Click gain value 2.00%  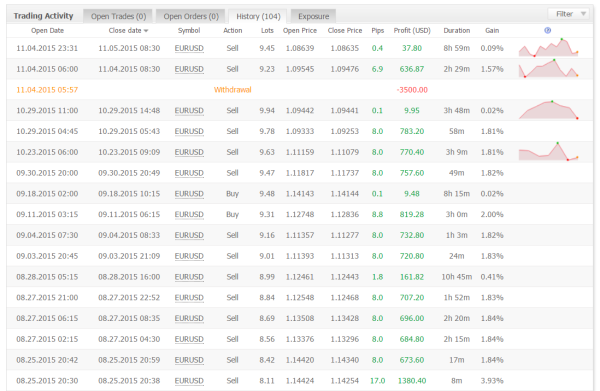coord(492,215)
